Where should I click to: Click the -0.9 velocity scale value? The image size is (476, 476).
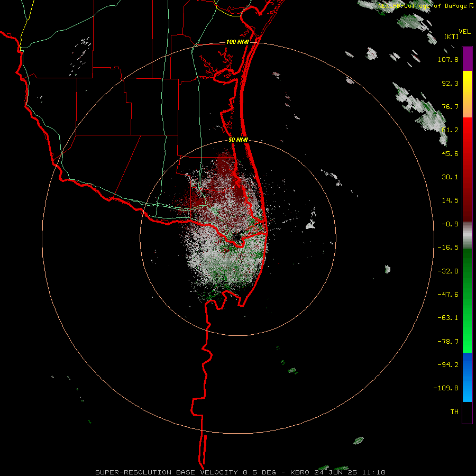click(x=450, y=224)
